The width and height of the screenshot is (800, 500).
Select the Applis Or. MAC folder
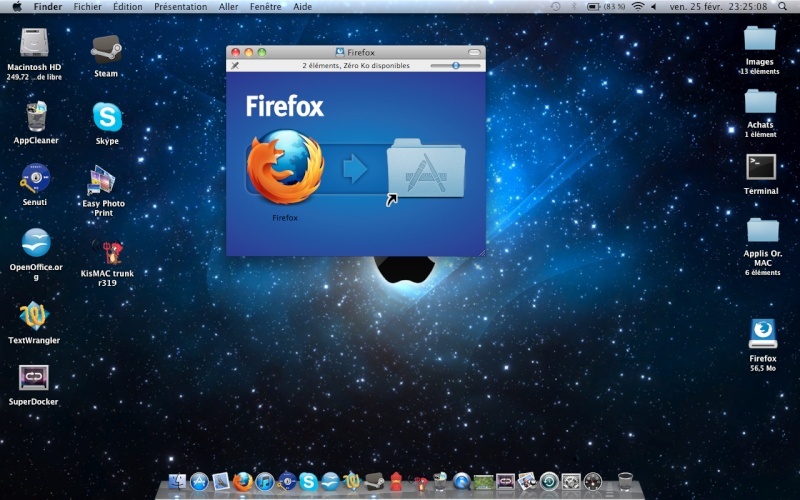coord(763,231)
